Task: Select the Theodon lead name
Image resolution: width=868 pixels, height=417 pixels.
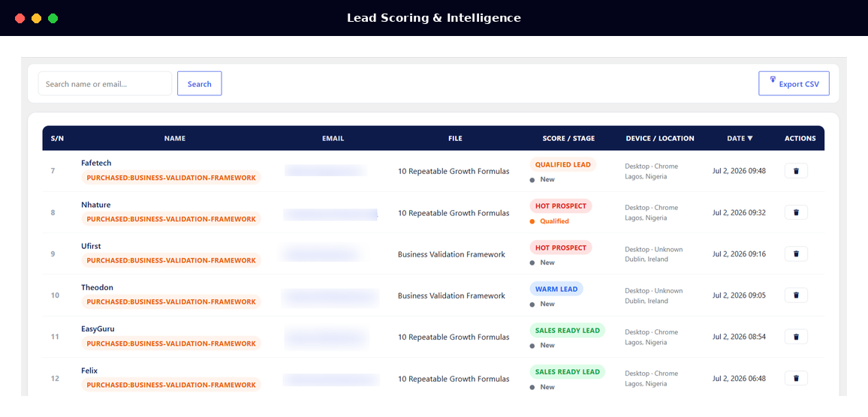Action: pyautogui.click(x=97, y=287)
